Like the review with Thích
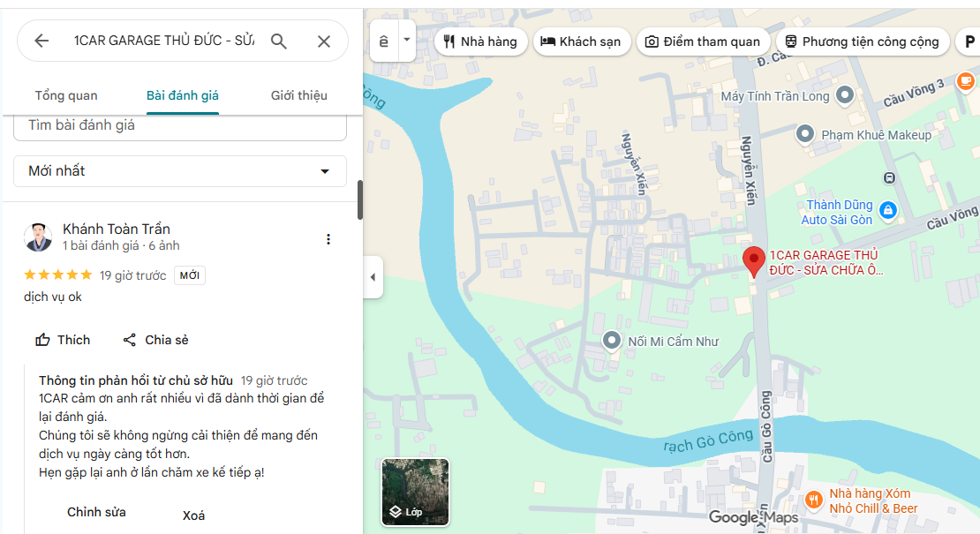 pos(63,340)
